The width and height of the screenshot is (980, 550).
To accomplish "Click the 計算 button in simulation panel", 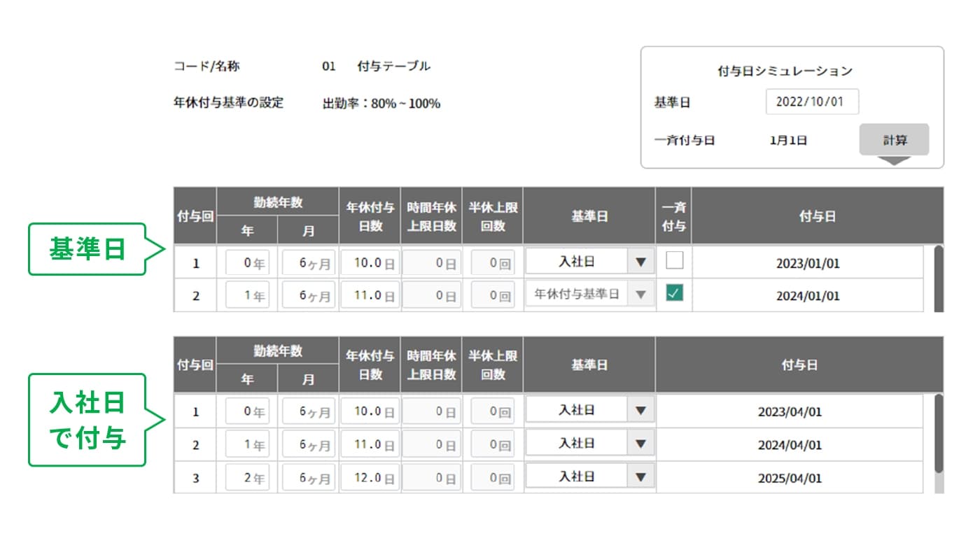I will tap(894, 140).
